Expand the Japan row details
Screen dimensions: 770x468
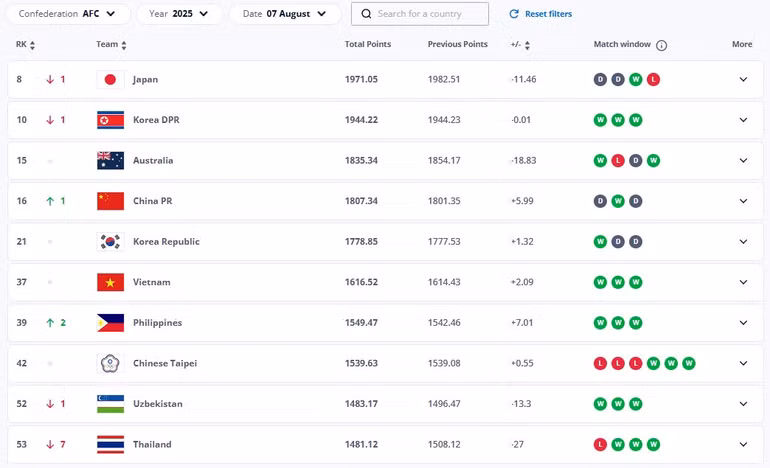(743, 79)
